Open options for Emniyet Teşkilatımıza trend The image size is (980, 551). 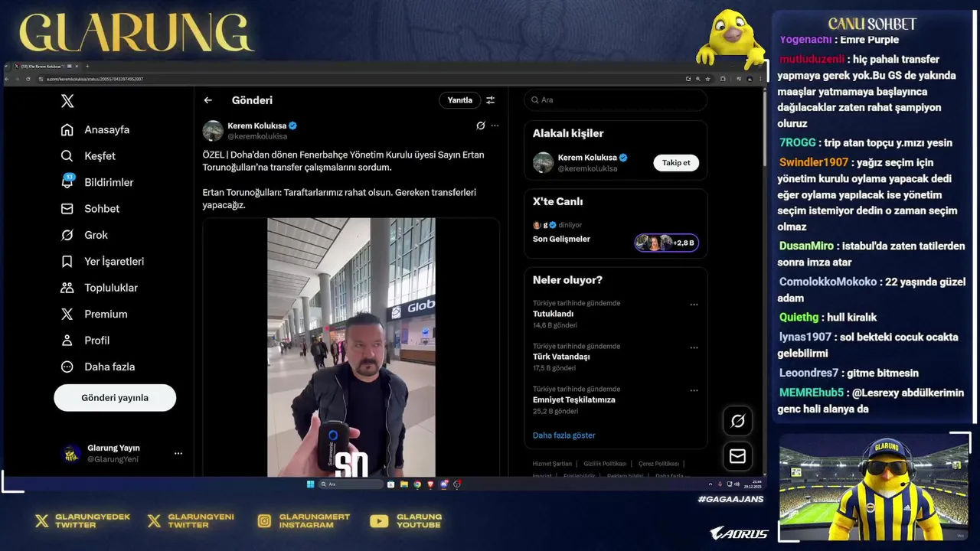tap(694, 390)
